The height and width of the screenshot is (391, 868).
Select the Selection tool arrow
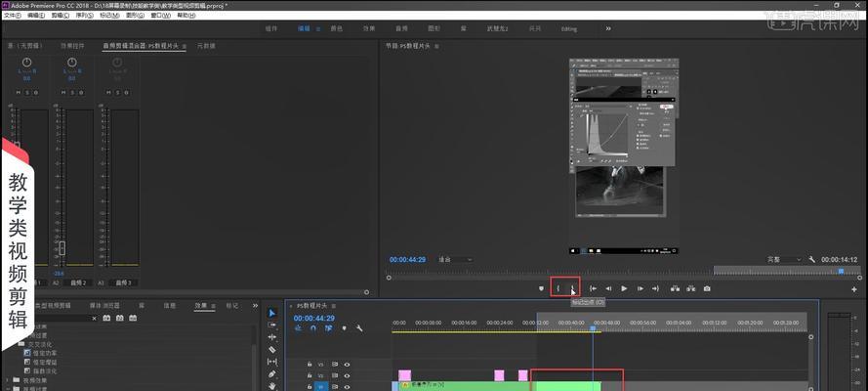pyautogui.click(x=271, y=313)
